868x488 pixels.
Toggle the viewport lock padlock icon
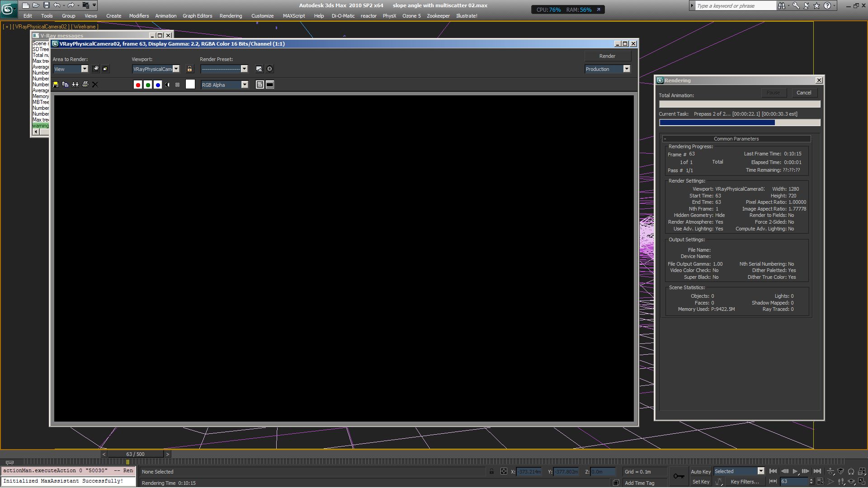tap(189, 69)
